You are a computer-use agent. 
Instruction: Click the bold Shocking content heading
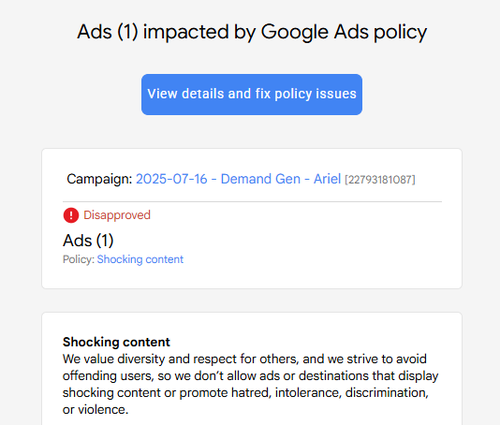point(116,342)
